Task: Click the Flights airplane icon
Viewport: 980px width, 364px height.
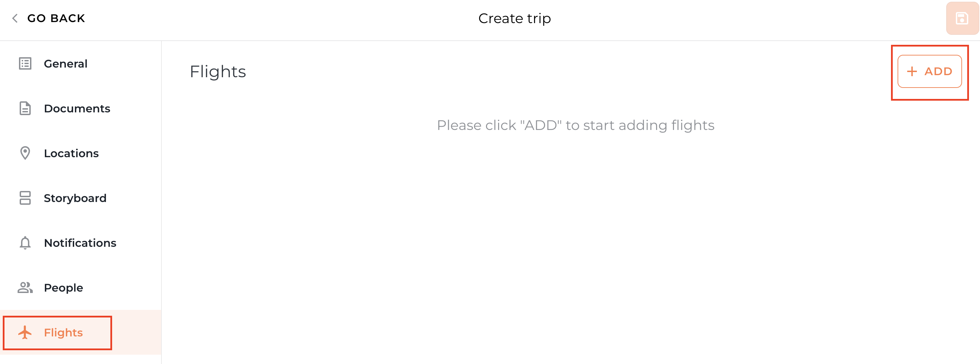Action: coord(25,332)
